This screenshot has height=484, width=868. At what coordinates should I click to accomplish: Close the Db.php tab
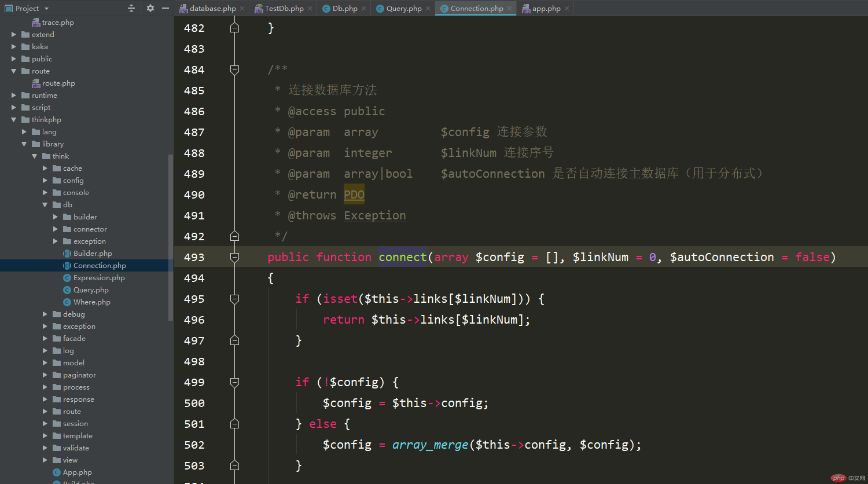point(364,9)
